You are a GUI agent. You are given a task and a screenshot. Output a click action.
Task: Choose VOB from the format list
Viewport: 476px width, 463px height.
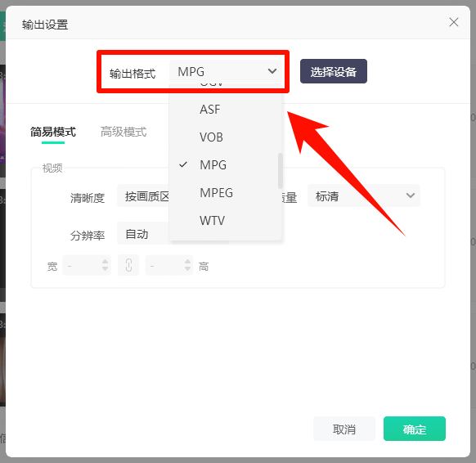[x=225, y=137]
